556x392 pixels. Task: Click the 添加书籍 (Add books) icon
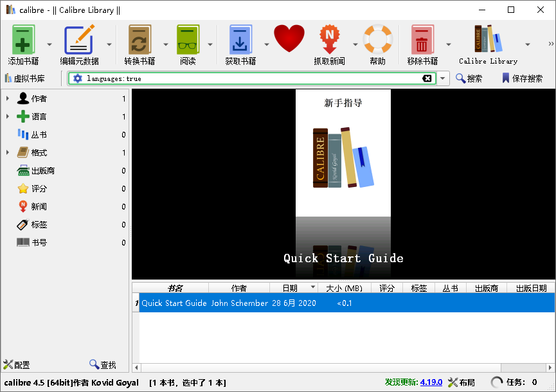(x=23, y=40)
